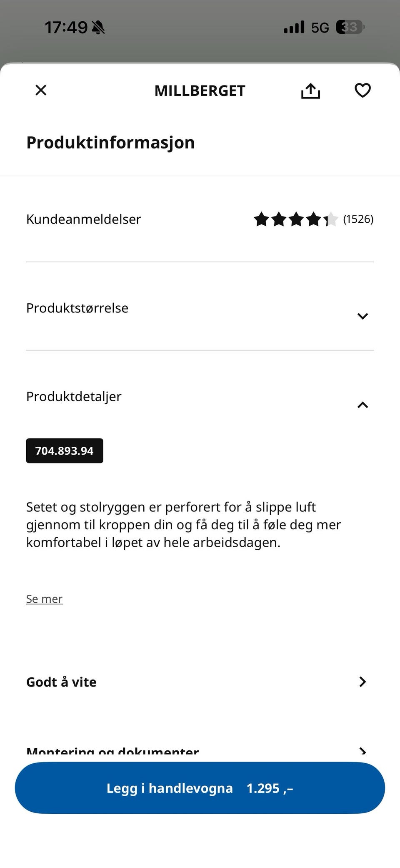Toggle the article number badge 704.893.94
This screenshot has width=400, height=868.
(65, 450)
